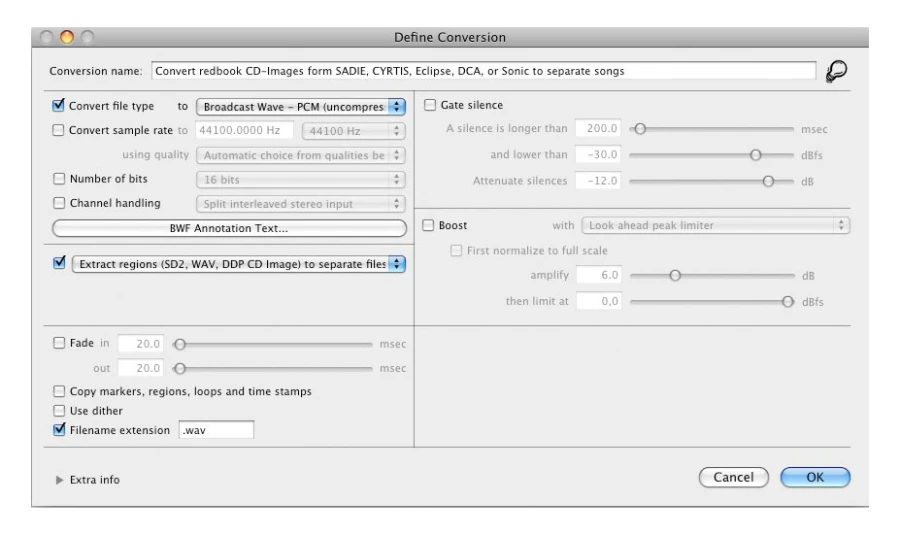900x535 pixels.
Task: Click the silence longer than msec slider
Action: pos(711,129)
